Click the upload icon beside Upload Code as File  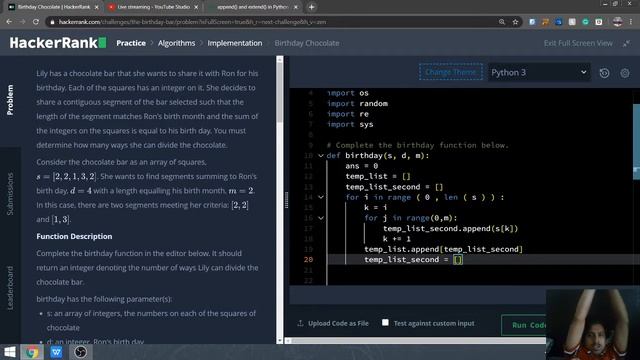click(300, 323)
